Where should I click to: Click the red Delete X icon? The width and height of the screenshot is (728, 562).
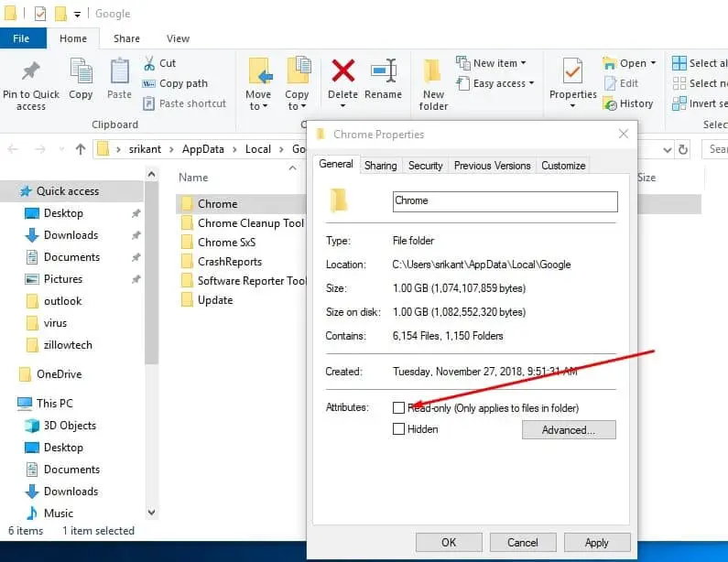click(342, 70)
